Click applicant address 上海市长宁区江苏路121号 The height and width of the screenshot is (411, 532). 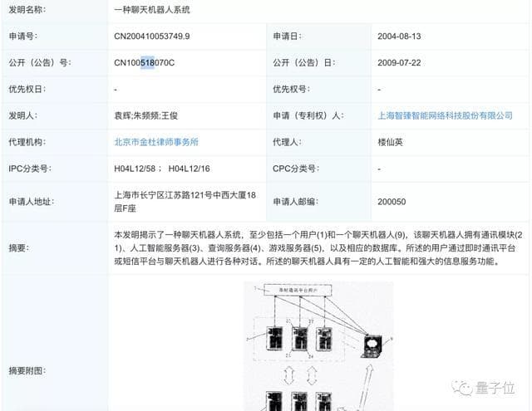[x=163, y=195]
